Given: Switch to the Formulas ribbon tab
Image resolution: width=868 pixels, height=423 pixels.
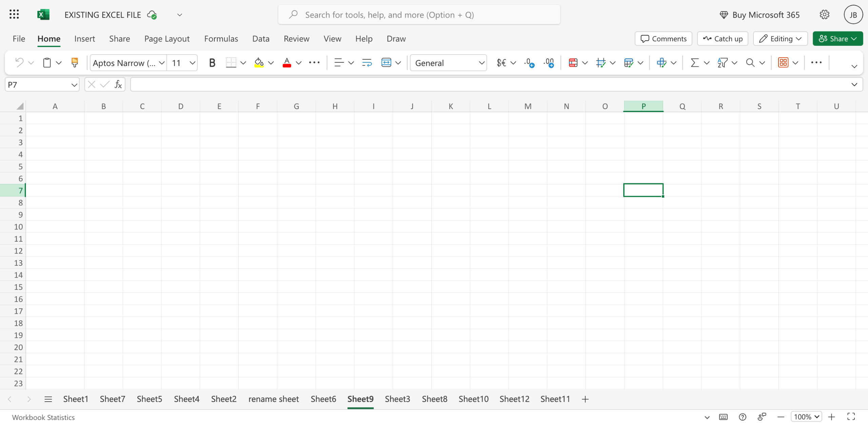Looking at the screenshot, I should (221, 39).
